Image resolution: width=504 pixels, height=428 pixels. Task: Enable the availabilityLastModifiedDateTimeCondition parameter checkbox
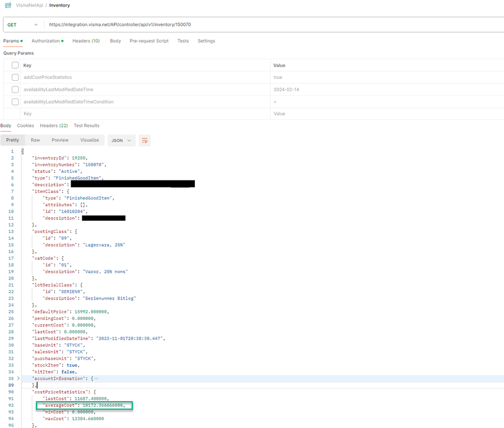pyautogui.click(x=15, y=102)
